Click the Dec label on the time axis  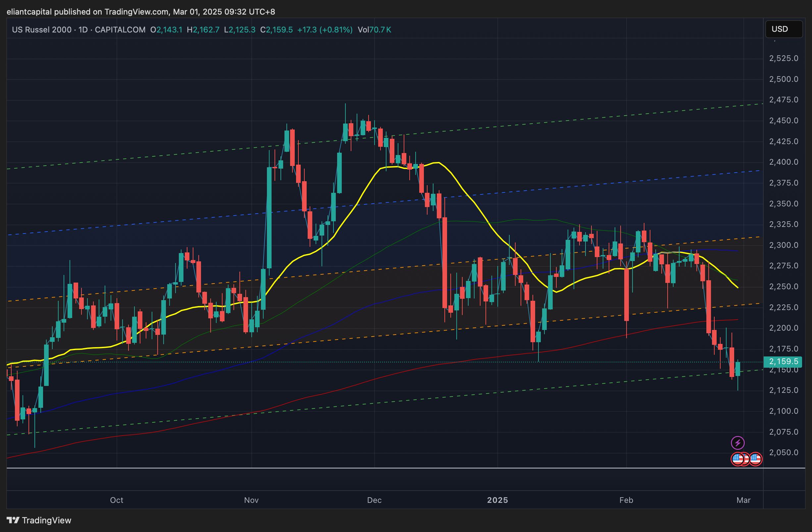click(x=374, y=500)
